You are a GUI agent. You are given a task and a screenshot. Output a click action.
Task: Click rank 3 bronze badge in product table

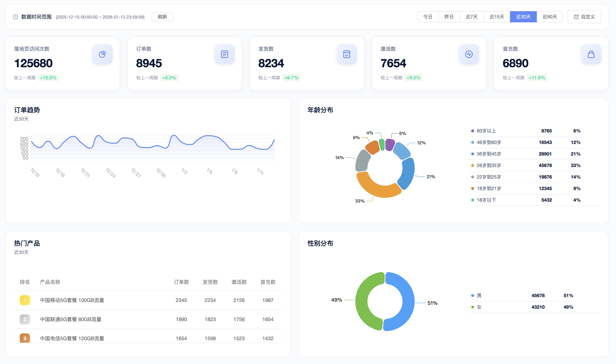25,338
